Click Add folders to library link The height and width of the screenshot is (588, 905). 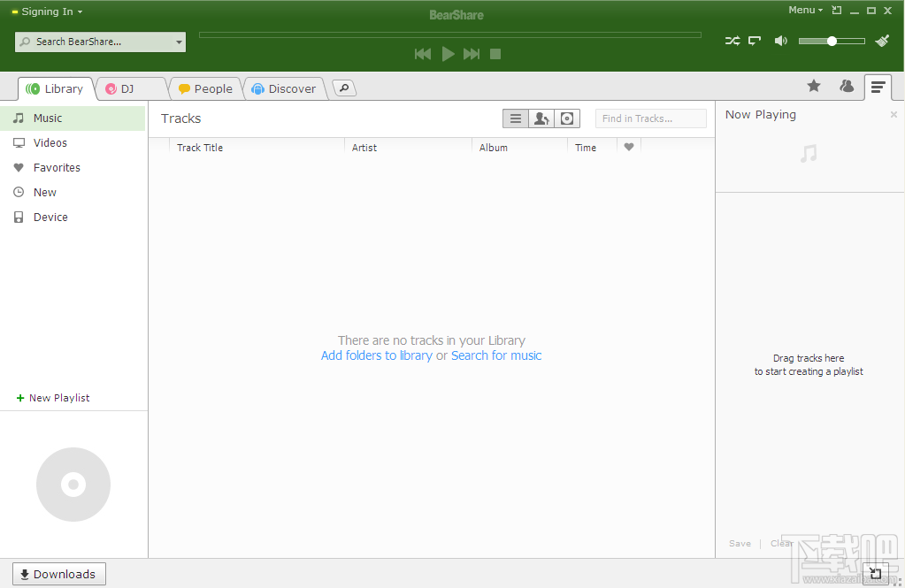[x=376, y=355]
